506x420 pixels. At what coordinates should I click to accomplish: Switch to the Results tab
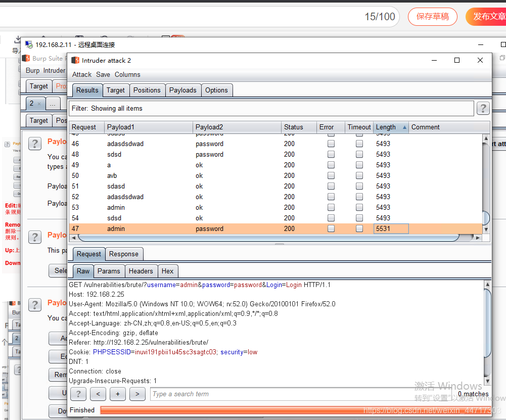coord(87,90)
